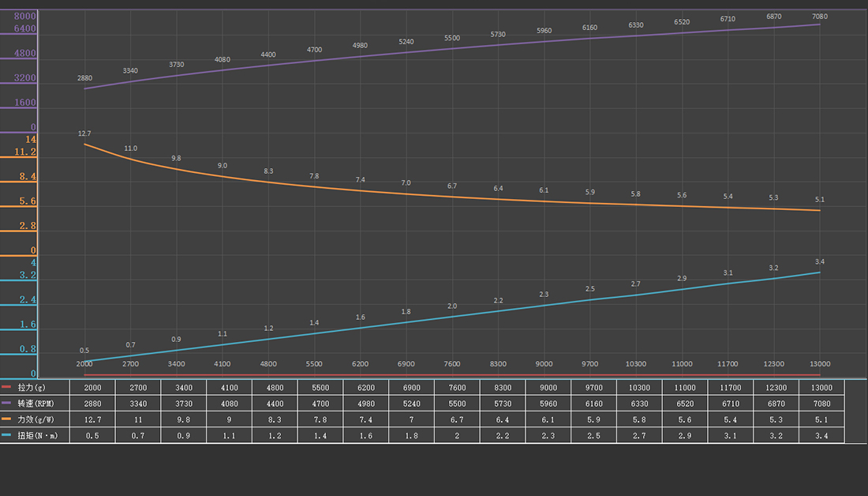The width and height of the screenshot is (868, 496).
Task: Click the 14 tick on orange y-axis
Action: (x=31, y=139)
